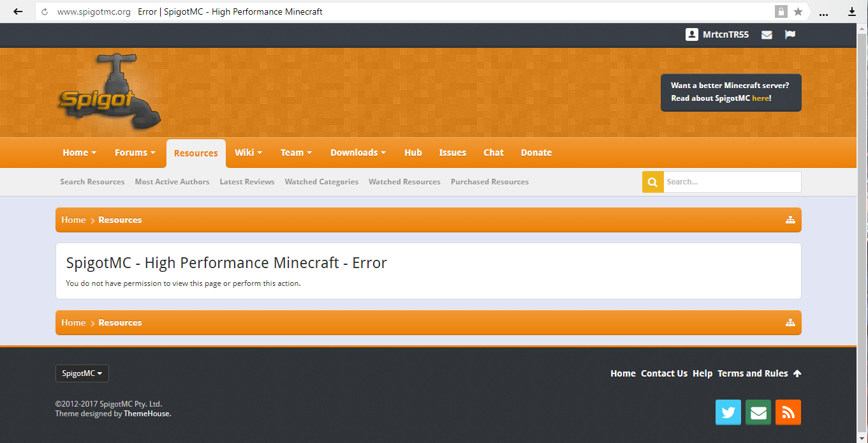Viewport: 868px width, 443px height.
Task: Open the Twitter icon in footer
Action: [x=728, y=412]
